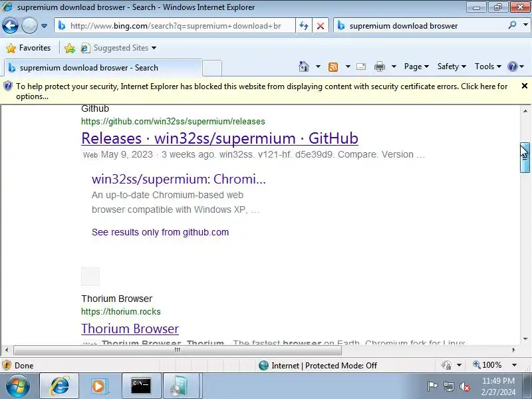Image resolution: width=532 pixels, height=399 pixels.
Task: Click See results only from github.com
Action: [x=160, y=232]
